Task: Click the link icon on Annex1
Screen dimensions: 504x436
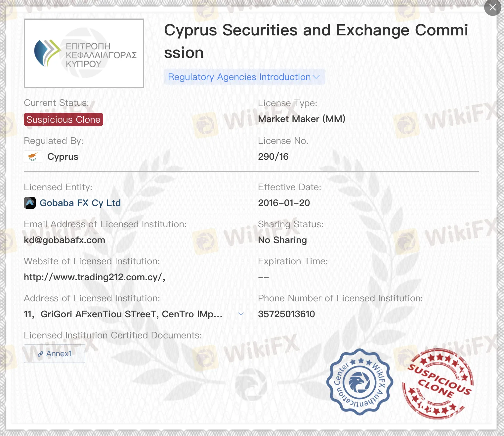Action: (40, 354)
